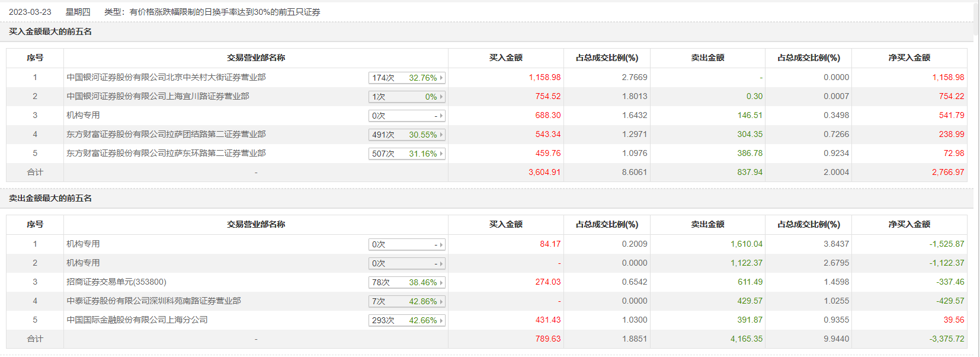The image size is (980, 357).
Task: Click 机构专用 in the buy table
Action: [83, 115]
